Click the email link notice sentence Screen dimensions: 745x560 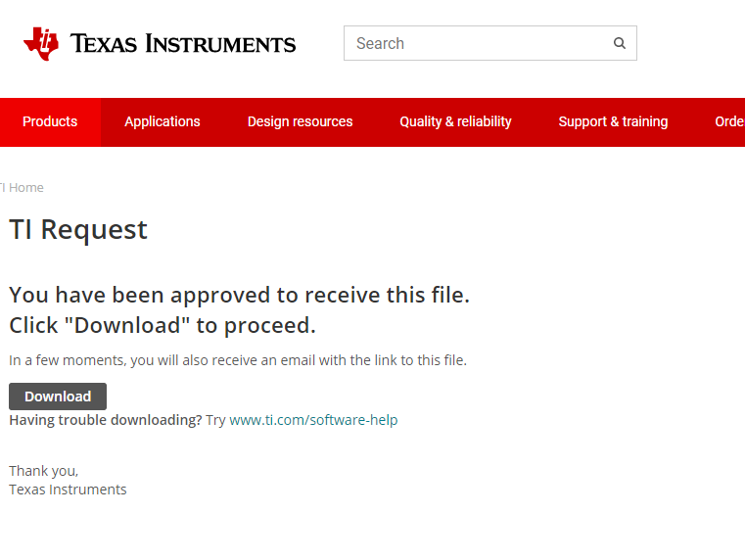click(x=238, y=360)
